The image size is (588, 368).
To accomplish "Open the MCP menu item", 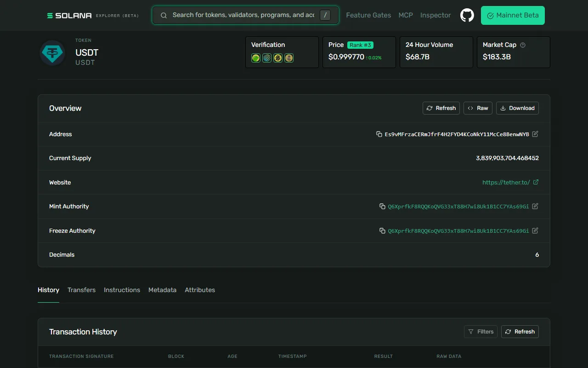I will pyautogui.click(x=406, y=15).
